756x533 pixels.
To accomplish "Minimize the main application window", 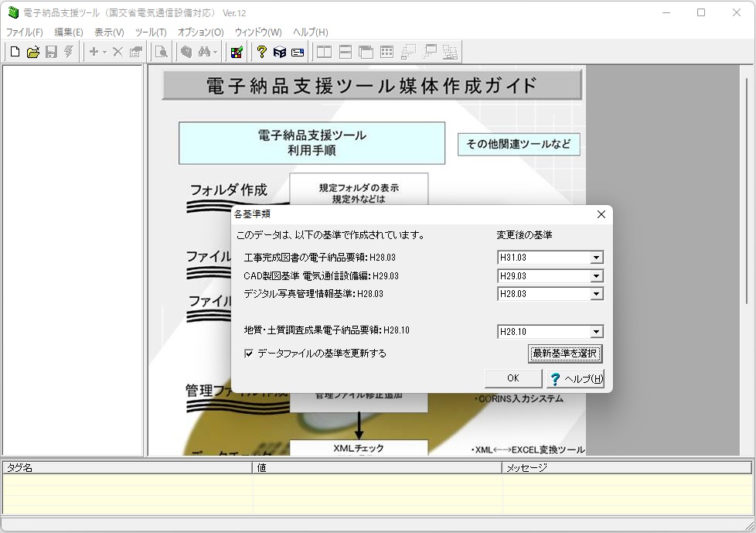I will [666, 12].
